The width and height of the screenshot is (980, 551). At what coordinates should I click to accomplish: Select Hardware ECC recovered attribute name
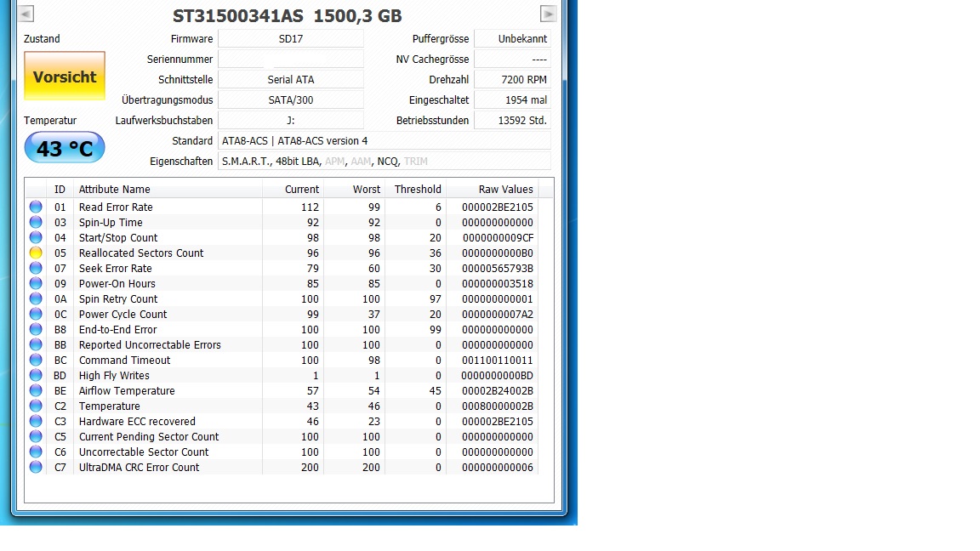(x=137, y=421)
